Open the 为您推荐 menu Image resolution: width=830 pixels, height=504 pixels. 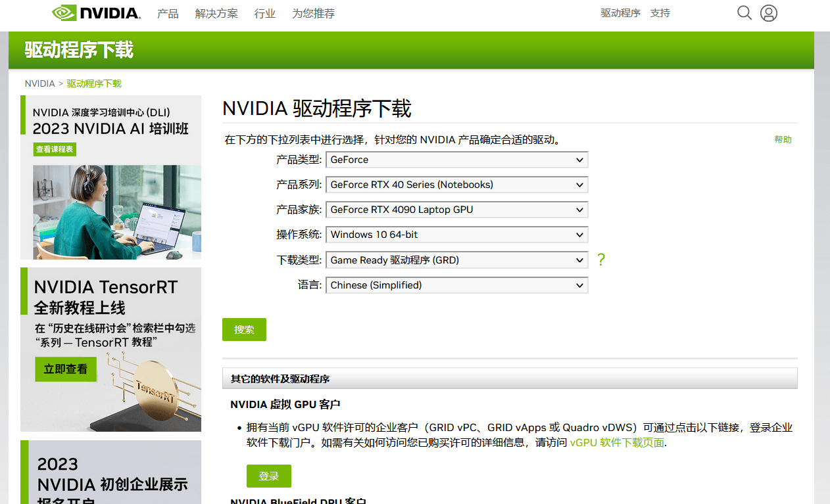tap(313, 13)
